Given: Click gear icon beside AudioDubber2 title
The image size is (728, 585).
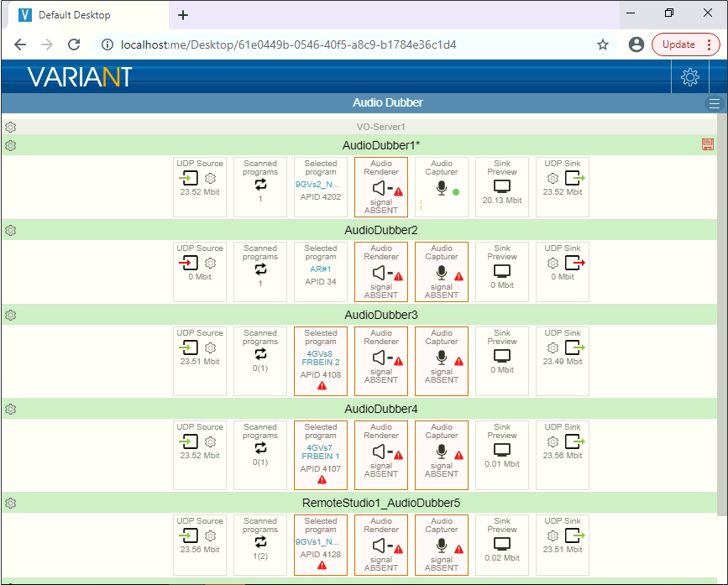Looking at the screenshot, I should pos(11,230).
